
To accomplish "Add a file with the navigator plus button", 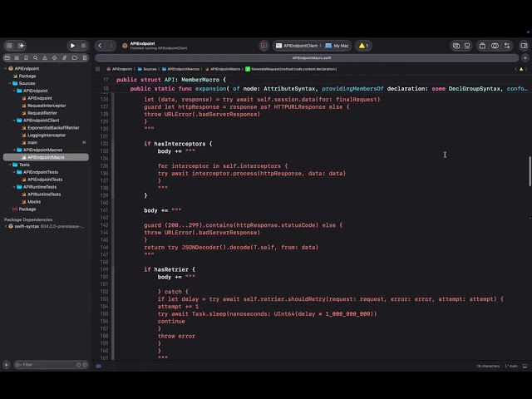I will tap(7, 365).
